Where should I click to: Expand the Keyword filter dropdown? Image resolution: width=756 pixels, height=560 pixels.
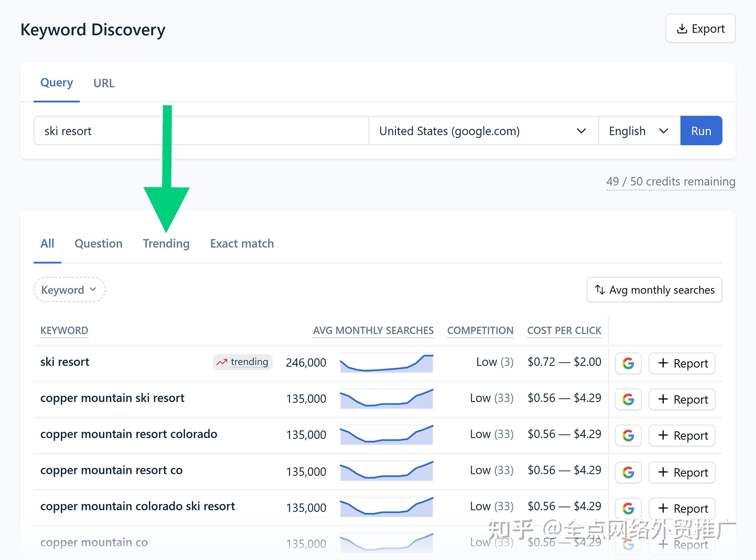coord(70,290)
